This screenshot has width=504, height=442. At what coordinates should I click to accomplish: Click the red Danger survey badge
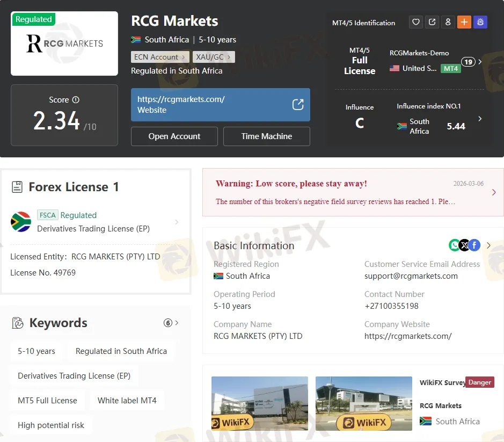click(x=479, y=382)
